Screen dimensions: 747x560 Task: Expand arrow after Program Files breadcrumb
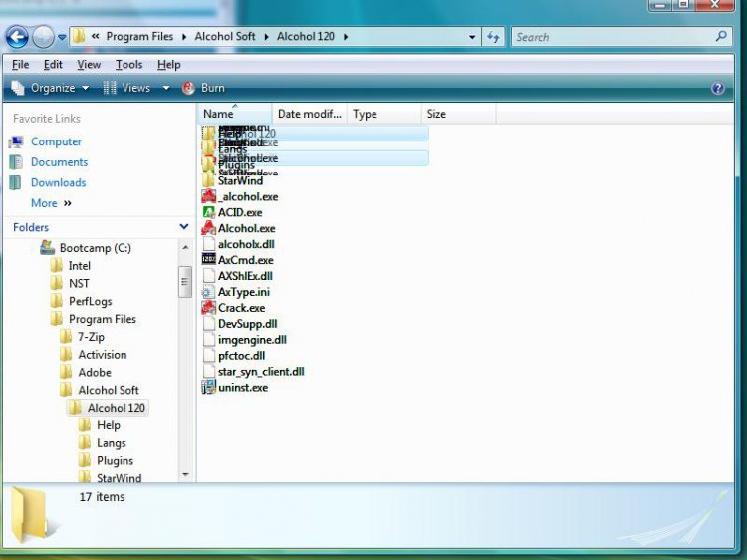[x=184, y=37]
